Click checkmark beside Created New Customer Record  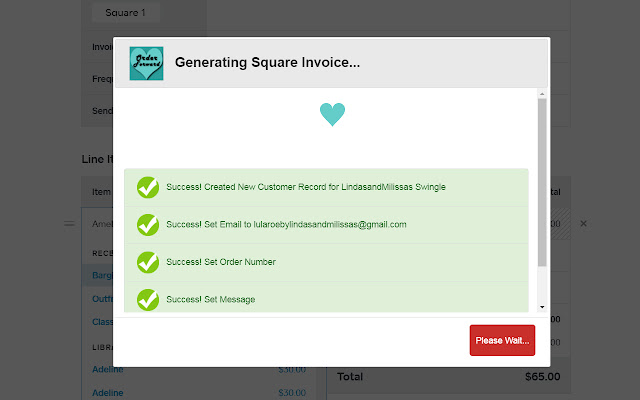(x=147, y=187)
